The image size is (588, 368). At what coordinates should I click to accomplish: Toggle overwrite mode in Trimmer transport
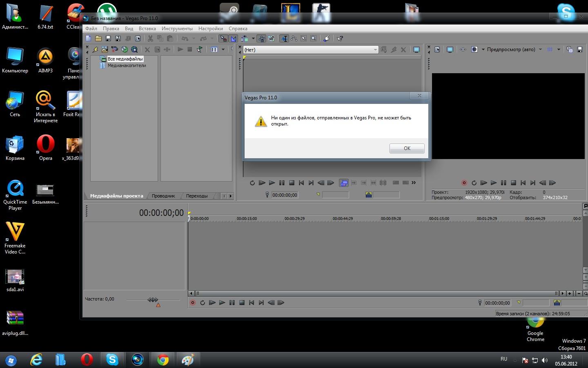pos(344,183)
